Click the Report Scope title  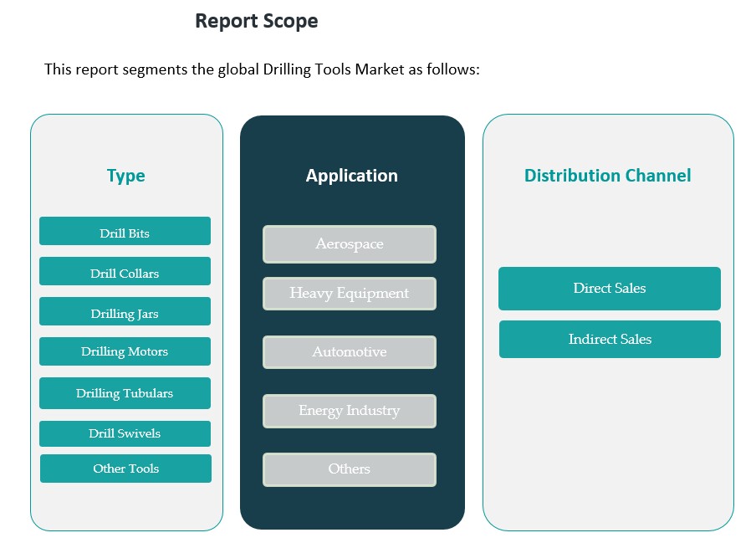coord(256,21)
